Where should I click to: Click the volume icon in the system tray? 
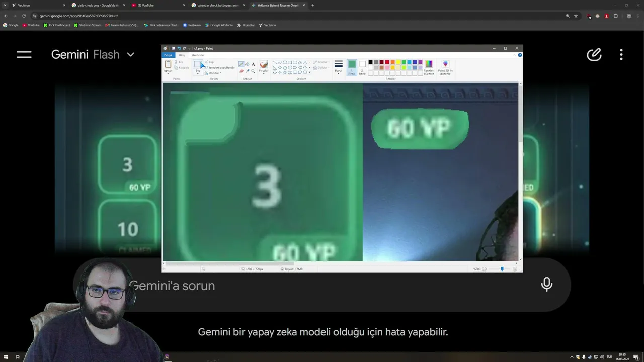(x=602, y=357)
